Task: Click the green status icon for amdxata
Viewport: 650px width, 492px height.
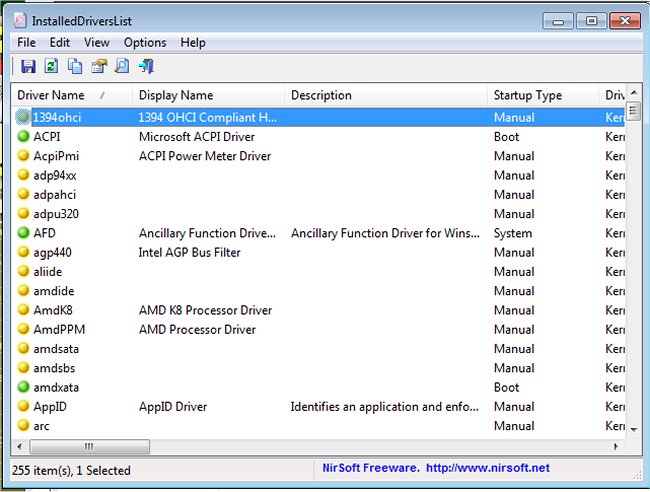Action: point(23,387)
